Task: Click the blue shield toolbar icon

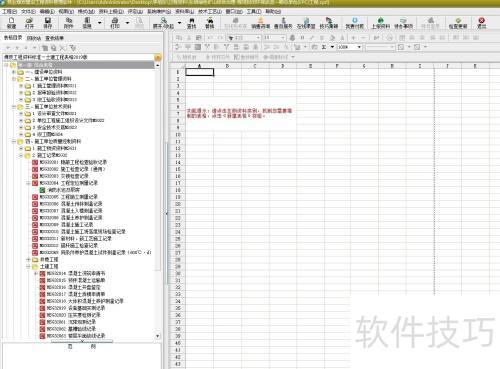Action: (354, 23)
